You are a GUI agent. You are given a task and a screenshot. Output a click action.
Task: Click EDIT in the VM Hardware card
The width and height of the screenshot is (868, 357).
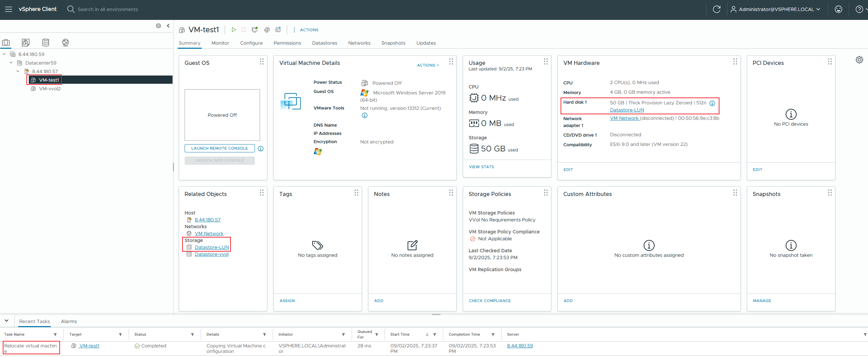(x=568, y=170)
